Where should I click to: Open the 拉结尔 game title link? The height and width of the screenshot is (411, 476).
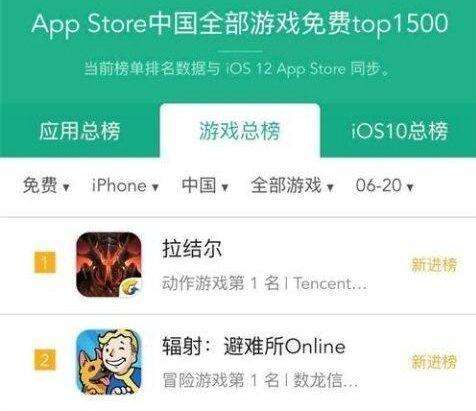tap(192, 248)
